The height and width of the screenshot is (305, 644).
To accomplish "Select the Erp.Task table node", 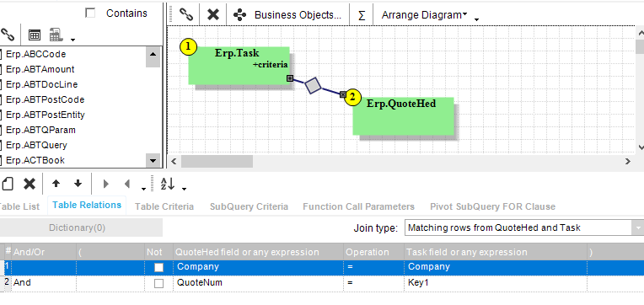I will (239, 66).
